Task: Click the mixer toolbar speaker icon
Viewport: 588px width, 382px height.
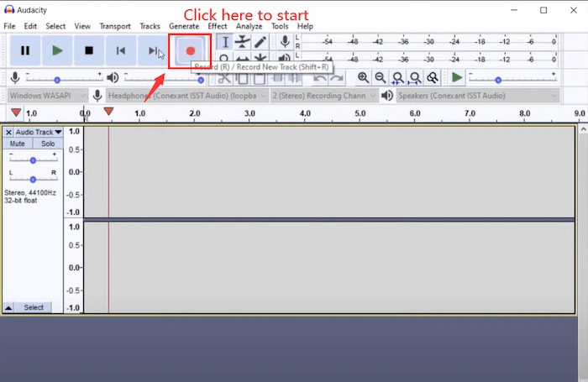Action: [113, 77]
